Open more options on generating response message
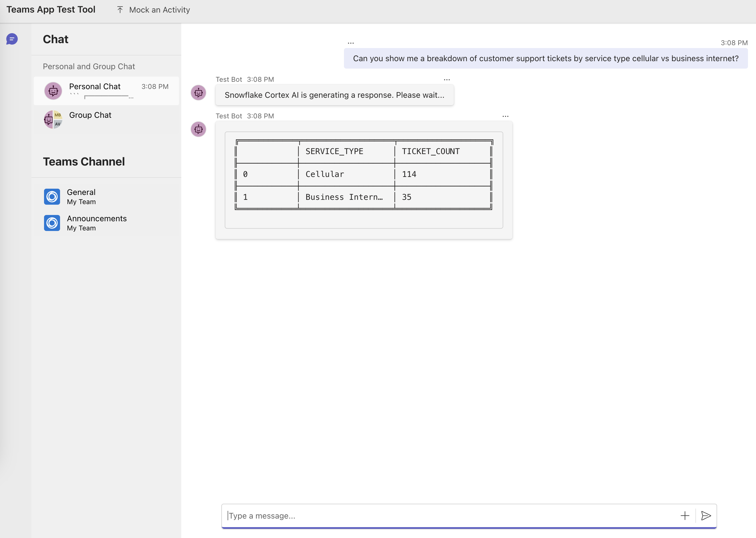 [x=447, y=80]
